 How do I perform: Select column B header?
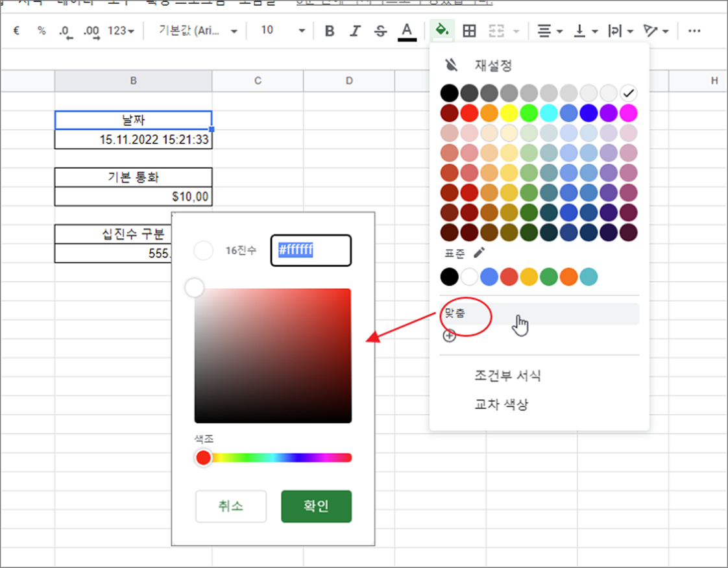pyautogui.click(x=133, y=80)
